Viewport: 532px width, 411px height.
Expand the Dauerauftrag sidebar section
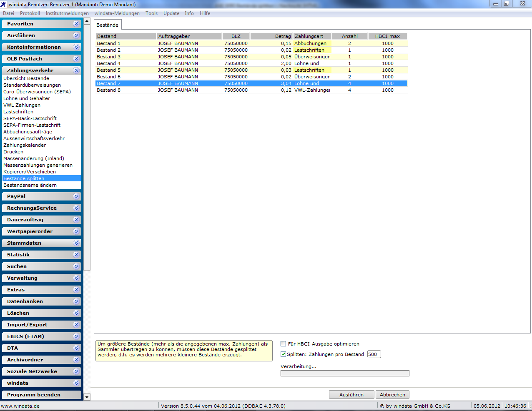41,220
